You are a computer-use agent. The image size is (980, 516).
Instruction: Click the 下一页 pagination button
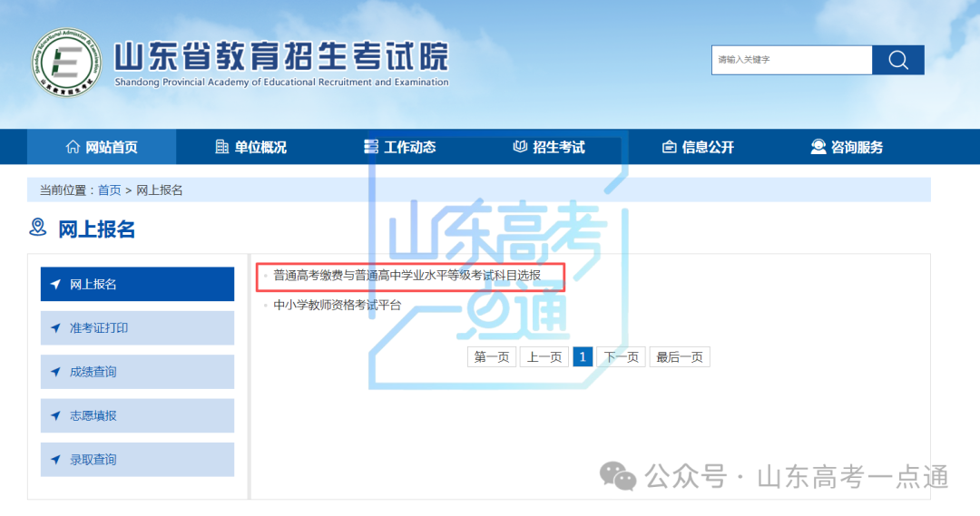pyautogui.click(x=621, y=357)
